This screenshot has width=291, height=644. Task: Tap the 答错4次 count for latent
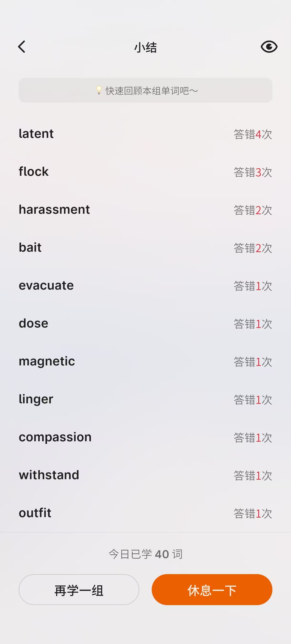253,135
